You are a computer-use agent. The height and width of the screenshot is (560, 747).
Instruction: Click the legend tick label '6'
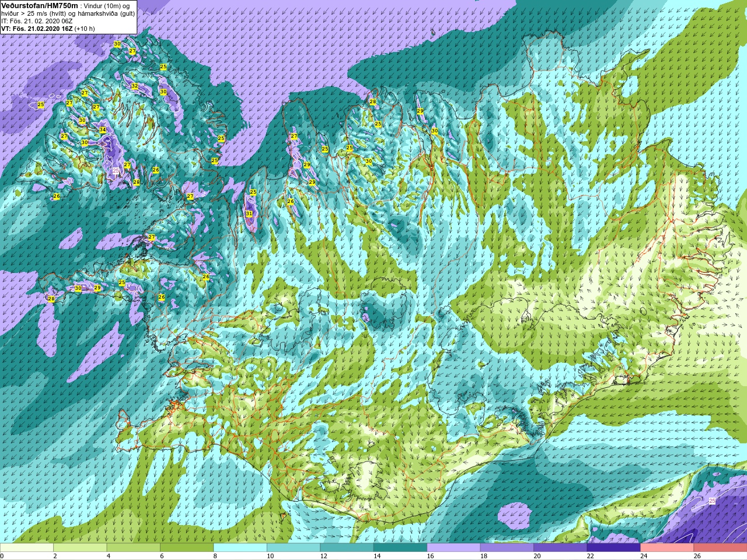pyautogui.click(x=162, y=556)
